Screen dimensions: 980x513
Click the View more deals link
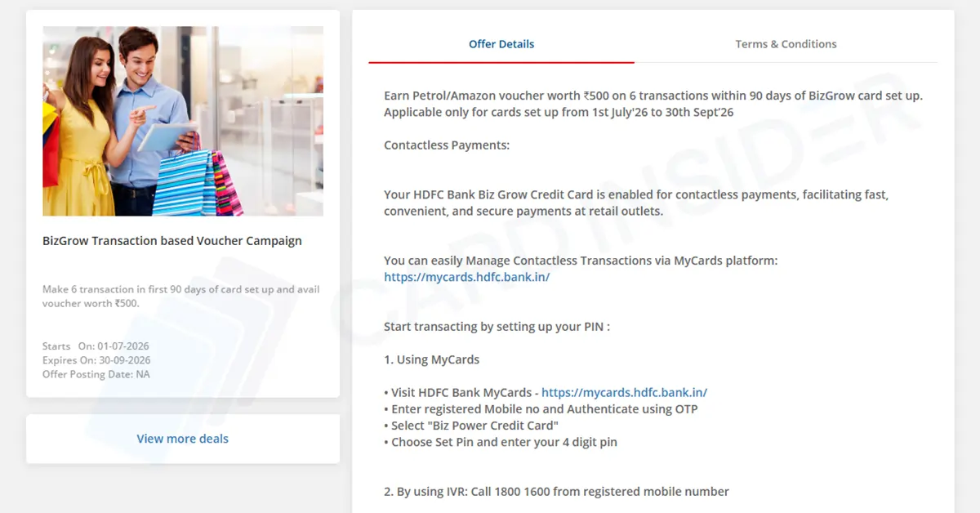point(183,439)
